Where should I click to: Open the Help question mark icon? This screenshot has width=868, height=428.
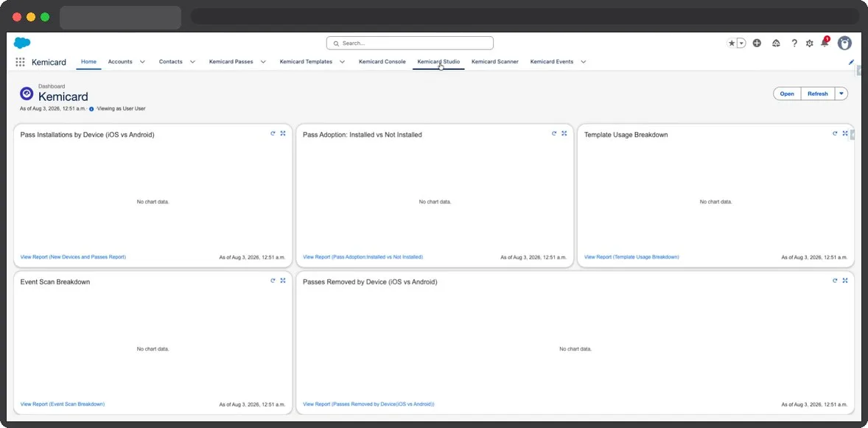pos(794,43)
